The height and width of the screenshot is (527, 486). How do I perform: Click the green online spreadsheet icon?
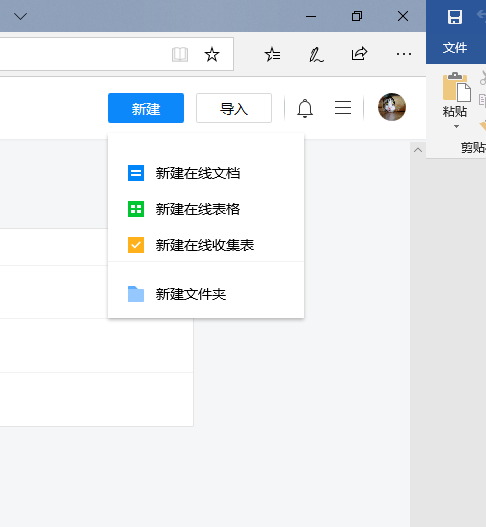[136, 209]
